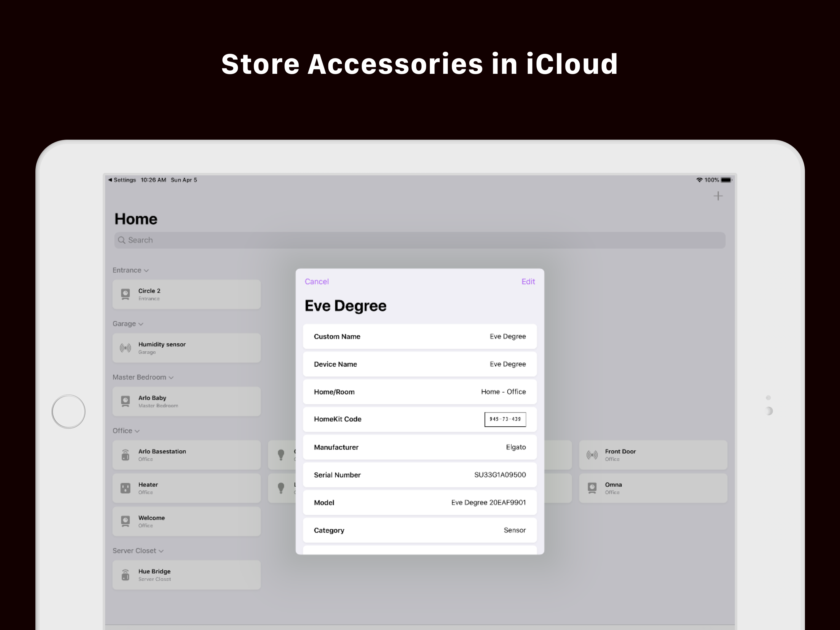Click the Arlo Basestation bridge icon
840x630 pixels.
pyautogui.click(x=125, y=455)
